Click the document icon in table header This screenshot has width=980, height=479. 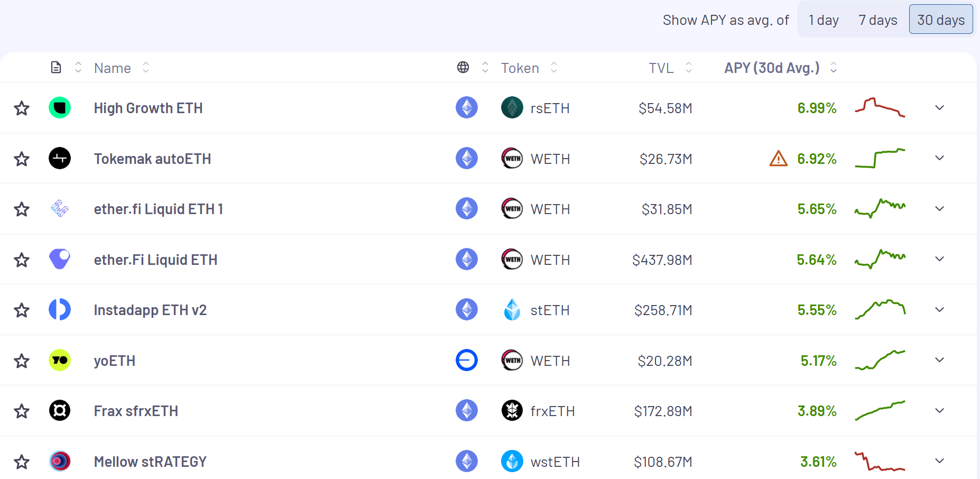pos(56,68)
